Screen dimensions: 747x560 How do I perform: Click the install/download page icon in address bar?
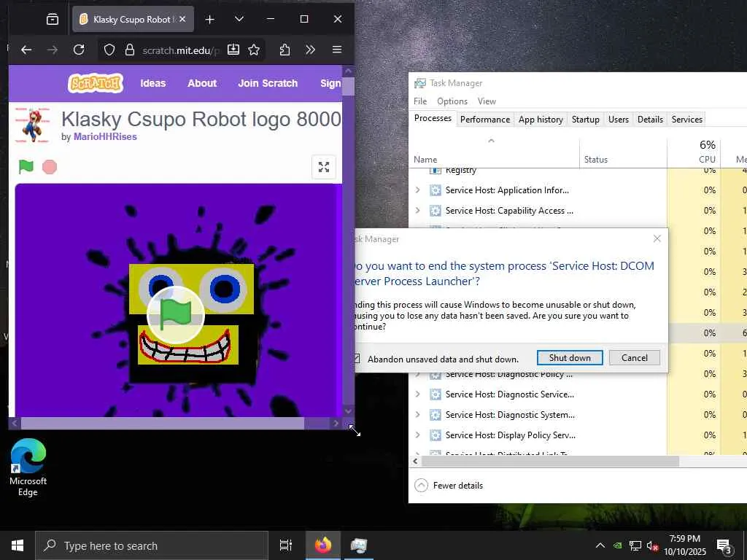pos(233,50)
